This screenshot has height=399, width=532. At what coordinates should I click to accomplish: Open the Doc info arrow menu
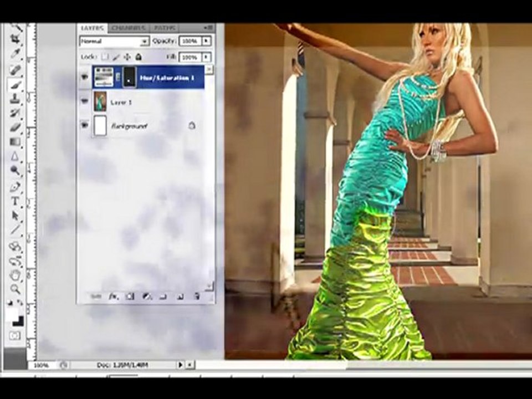pyautogui.click(x=180, y=365)
